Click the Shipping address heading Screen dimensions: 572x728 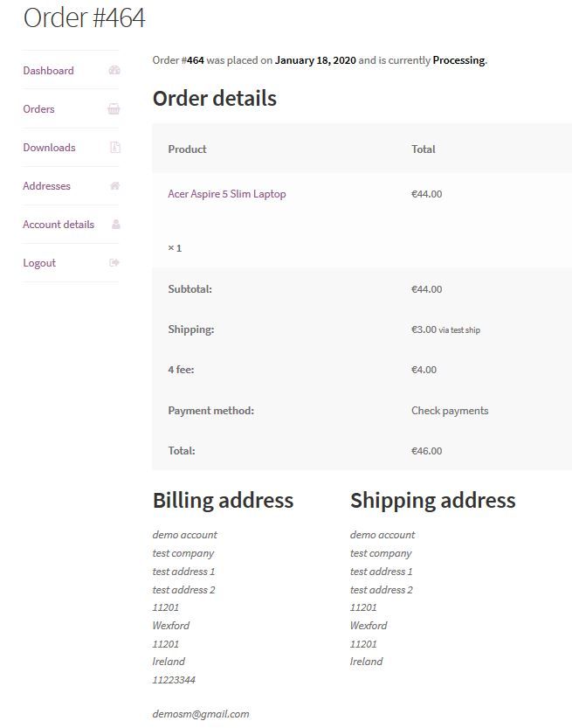[x=432, y=500]
